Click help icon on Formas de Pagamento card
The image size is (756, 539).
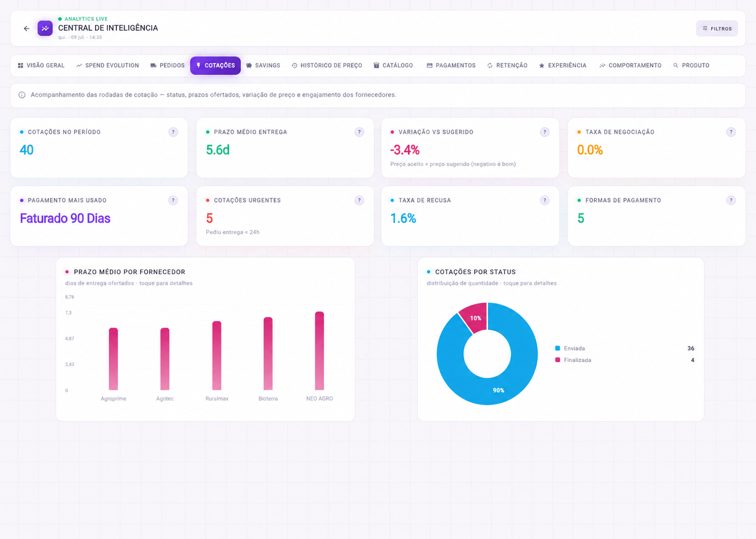click(x=731, y=201)
